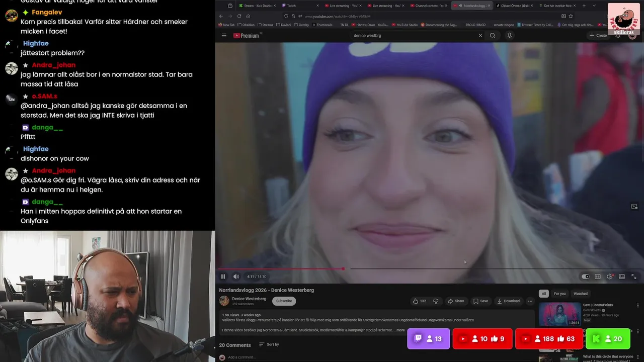Open the Create button menu
This screenshot has height=362, width=644.
point(598,36)
